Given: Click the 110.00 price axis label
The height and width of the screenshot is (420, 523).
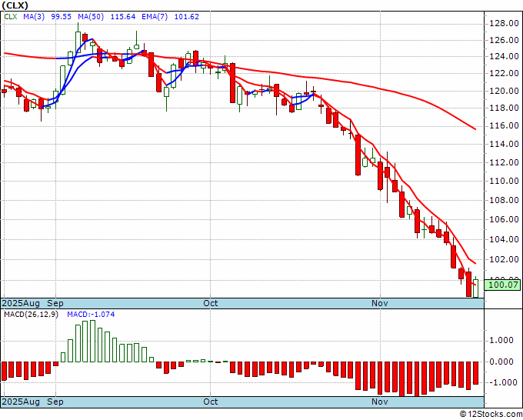Looking at the screenshot, I should pyautogui.click(x=504, y=181).
